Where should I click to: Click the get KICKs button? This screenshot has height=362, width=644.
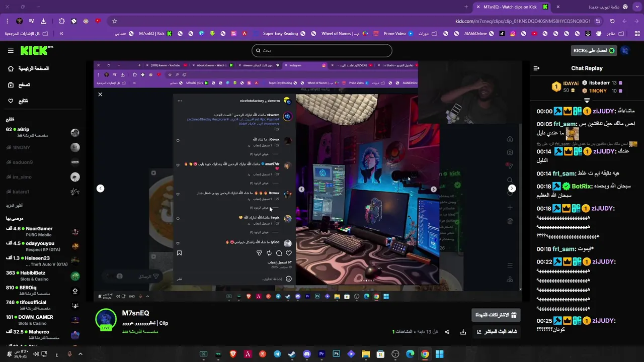[594, 50]
